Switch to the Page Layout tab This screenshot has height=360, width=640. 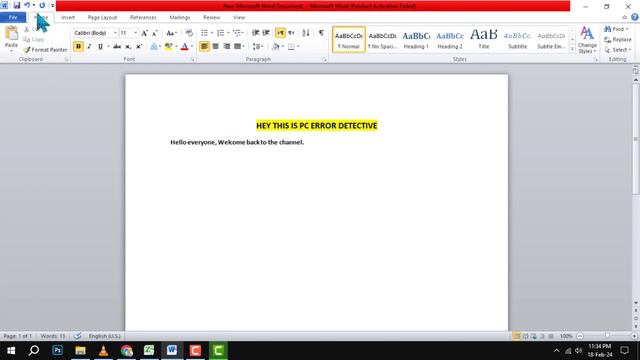click(x=102, y=18)
